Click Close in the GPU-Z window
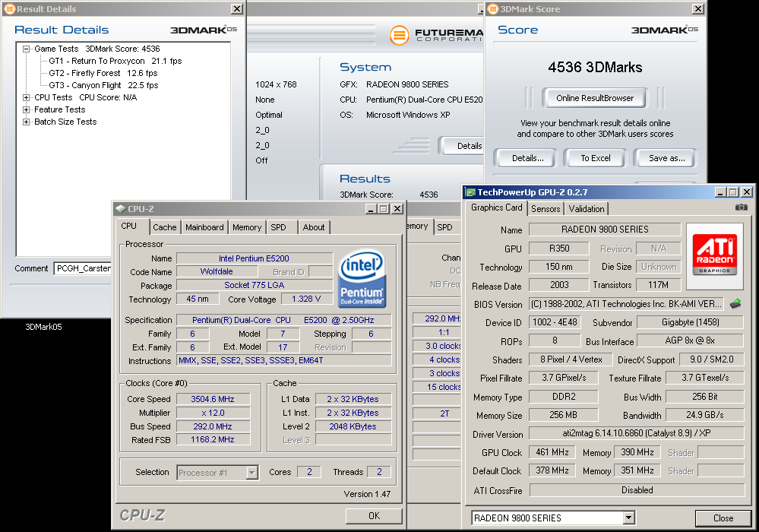 coord(723,518)
